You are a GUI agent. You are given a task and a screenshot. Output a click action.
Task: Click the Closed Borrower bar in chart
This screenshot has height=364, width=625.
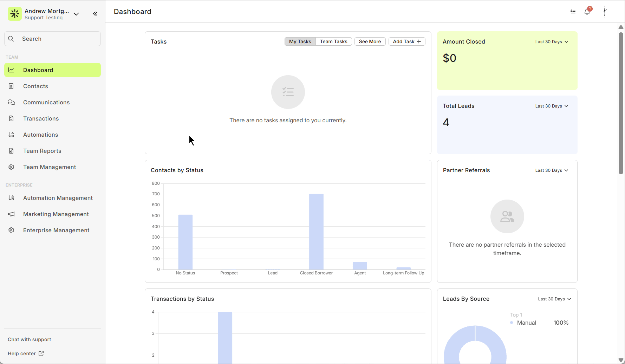click(x=316, y=232)
